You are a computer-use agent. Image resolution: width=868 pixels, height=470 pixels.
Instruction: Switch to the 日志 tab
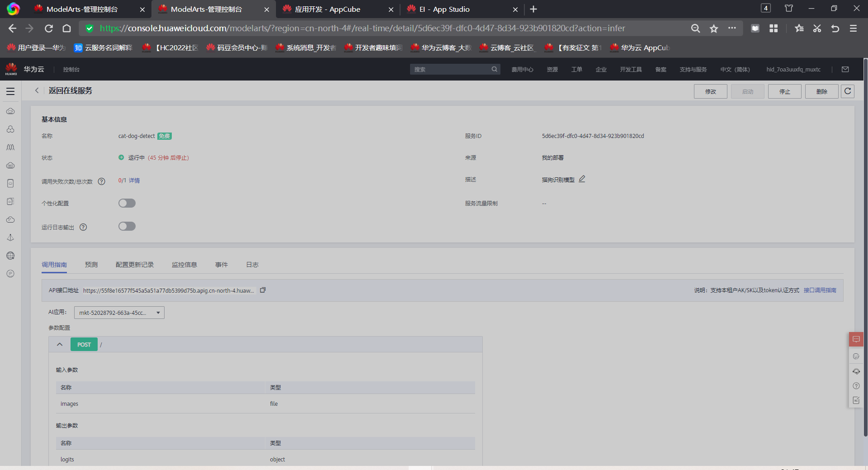[x=252, y=265]
